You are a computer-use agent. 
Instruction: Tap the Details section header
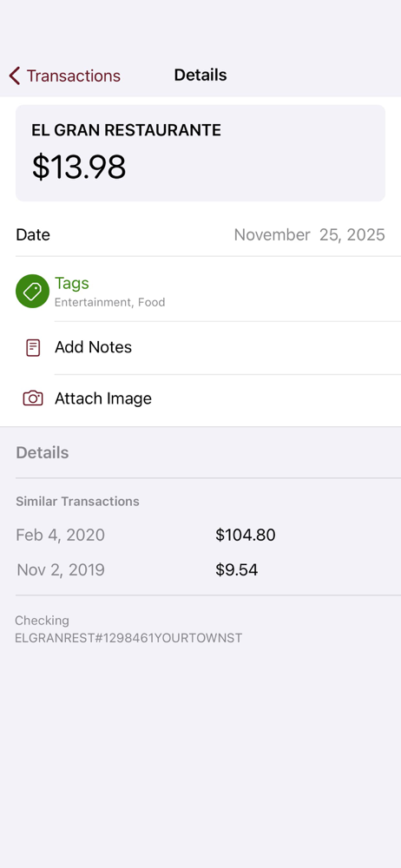click(x=42, y=453)
